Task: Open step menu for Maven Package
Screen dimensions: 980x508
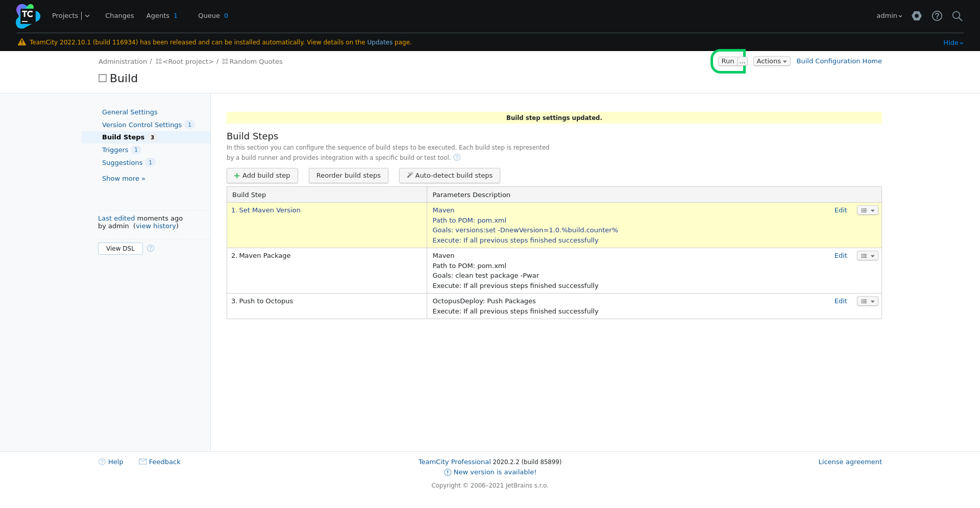Action: pyautogui.click(x=868, y=256)
